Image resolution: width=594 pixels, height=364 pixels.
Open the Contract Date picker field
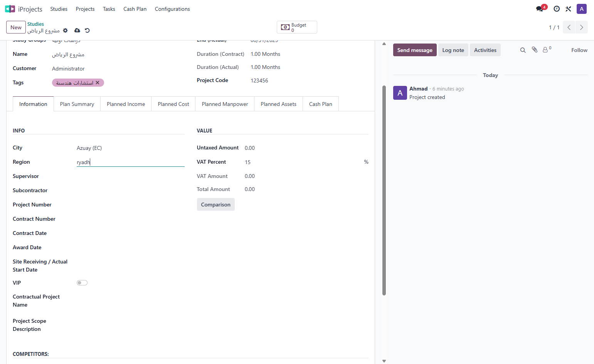(x=131, y=233)
